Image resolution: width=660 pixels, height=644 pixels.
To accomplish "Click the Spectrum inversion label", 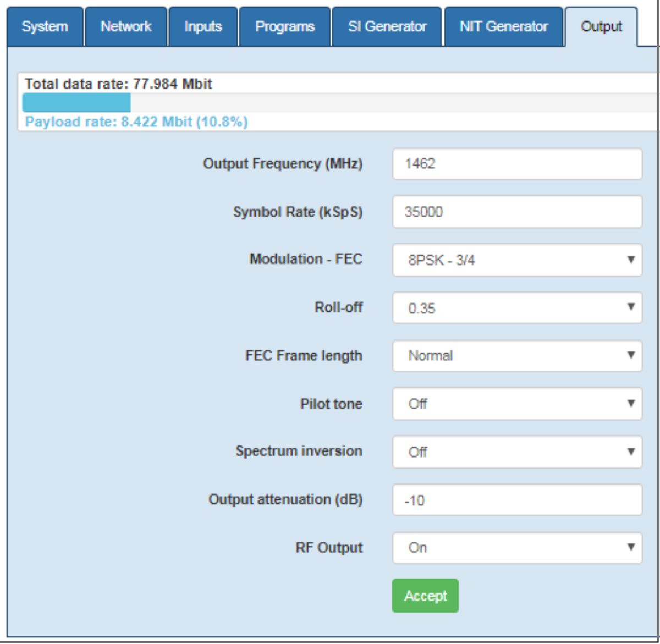I will pyautogui.click(x=299, y=451).
